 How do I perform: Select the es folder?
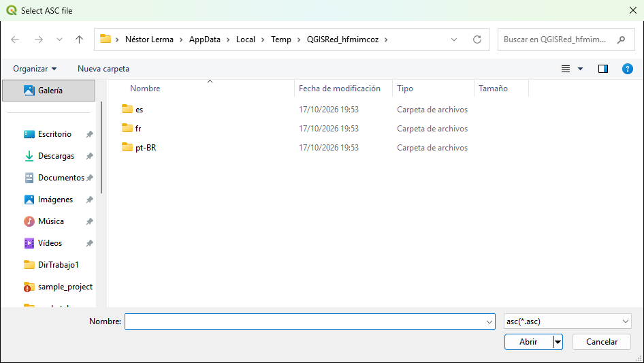(140, 110)
